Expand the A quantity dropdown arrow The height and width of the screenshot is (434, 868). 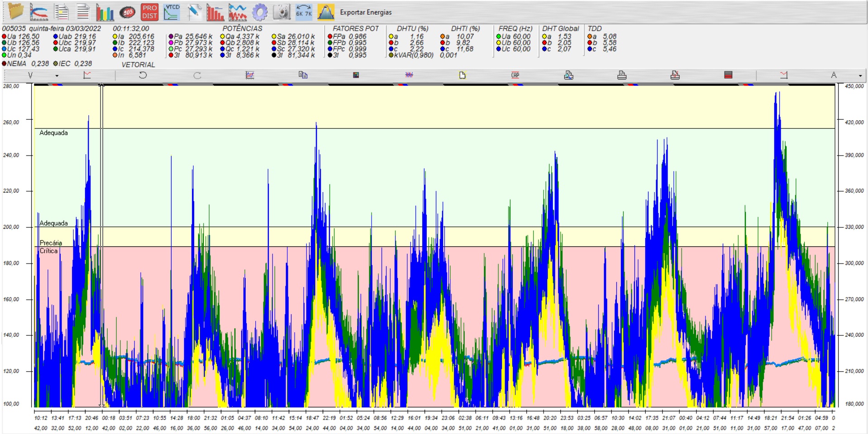click(x=860, y=75)
